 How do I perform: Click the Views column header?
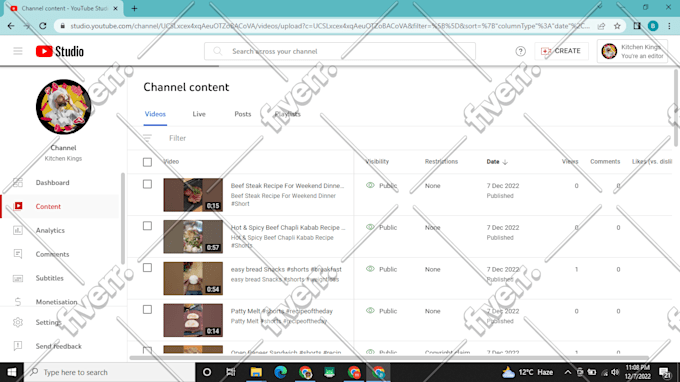570,162
